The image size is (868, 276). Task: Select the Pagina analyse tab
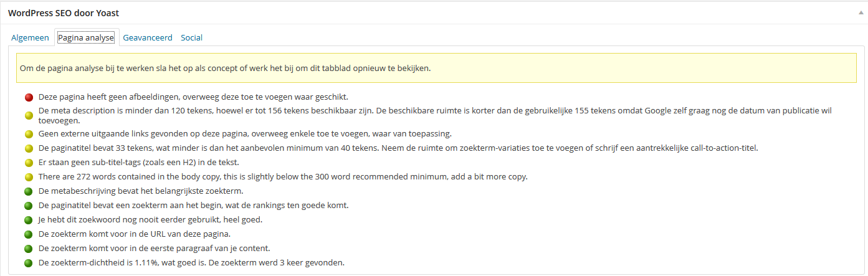(x=86, y=37)
